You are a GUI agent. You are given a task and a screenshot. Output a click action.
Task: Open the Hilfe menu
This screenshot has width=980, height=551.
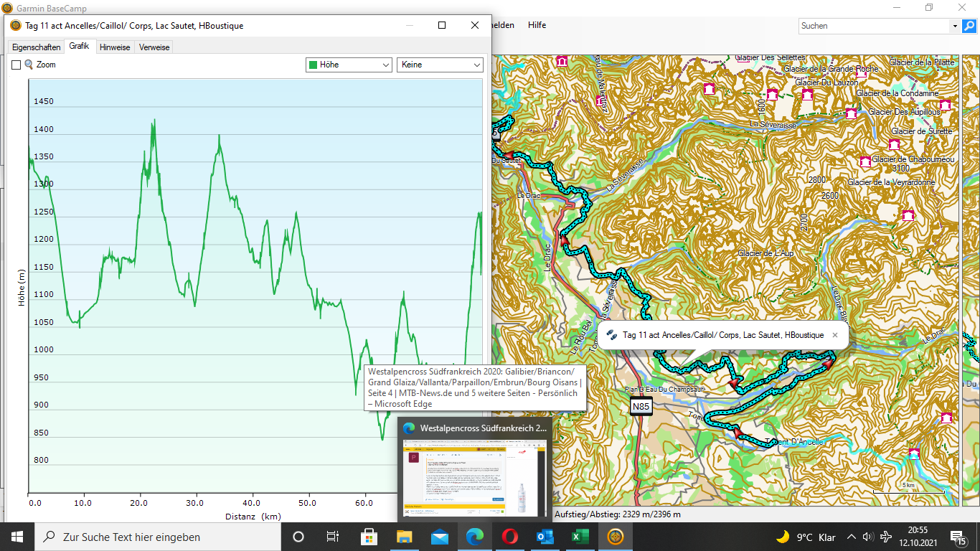[x=537, y=25]
